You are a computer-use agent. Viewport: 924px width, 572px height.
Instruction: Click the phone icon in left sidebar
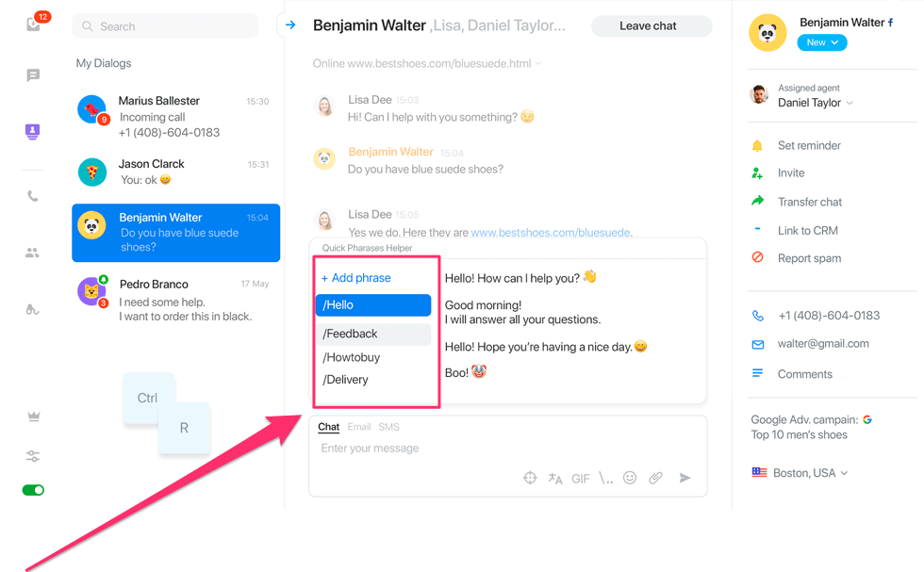click(33, 196)
